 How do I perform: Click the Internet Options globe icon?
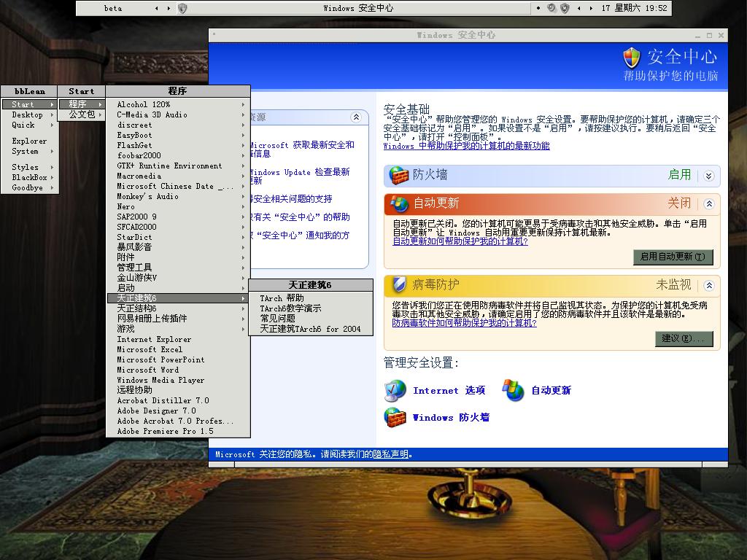pyautogui.click(x=395, y=391)
